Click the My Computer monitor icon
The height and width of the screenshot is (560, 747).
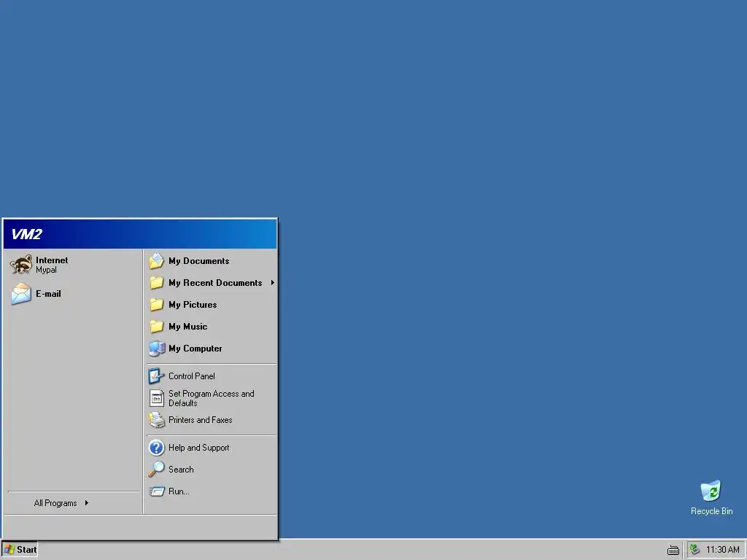156,349
